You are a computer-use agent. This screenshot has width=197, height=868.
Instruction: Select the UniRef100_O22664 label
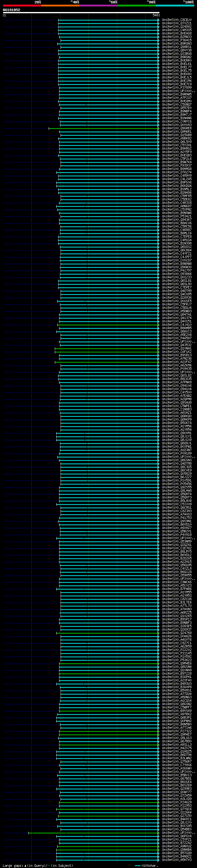click(176, 812)
